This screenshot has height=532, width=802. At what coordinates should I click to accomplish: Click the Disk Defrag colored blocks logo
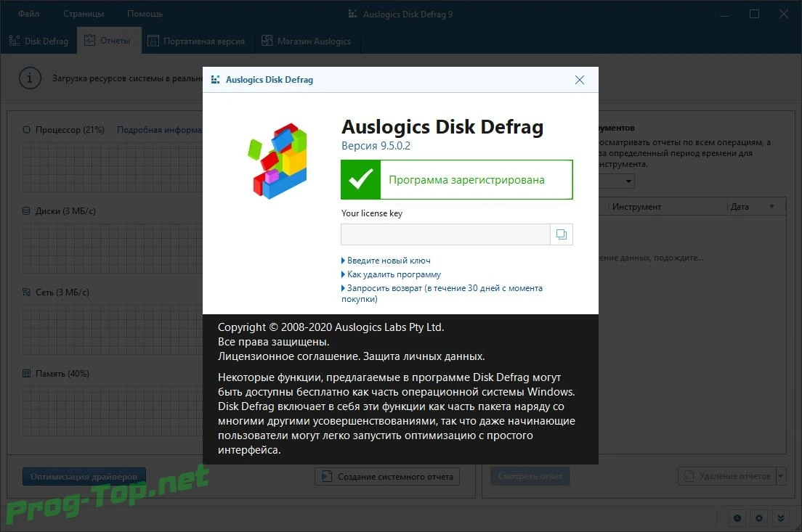(278, 161)
